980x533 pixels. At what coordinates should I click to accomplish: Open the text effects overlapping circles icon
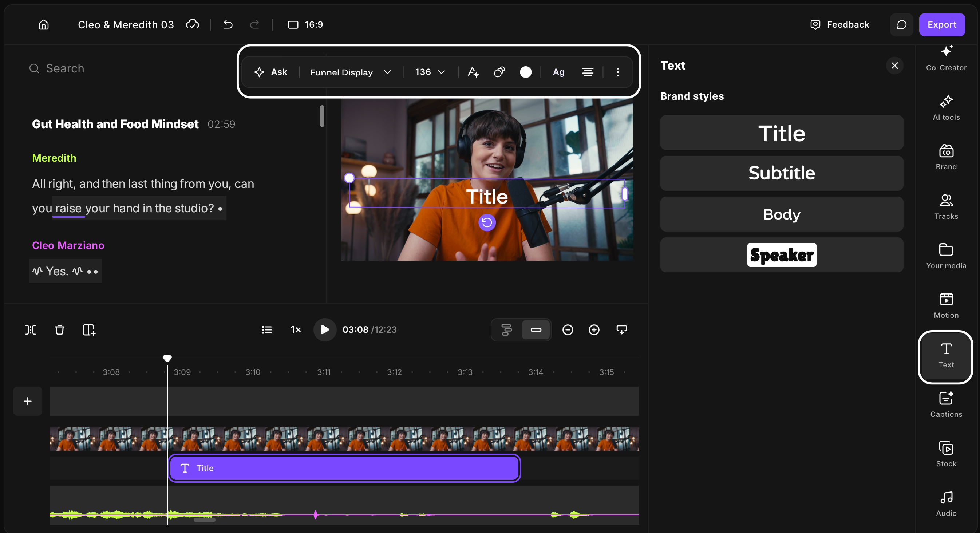point(499,72)
